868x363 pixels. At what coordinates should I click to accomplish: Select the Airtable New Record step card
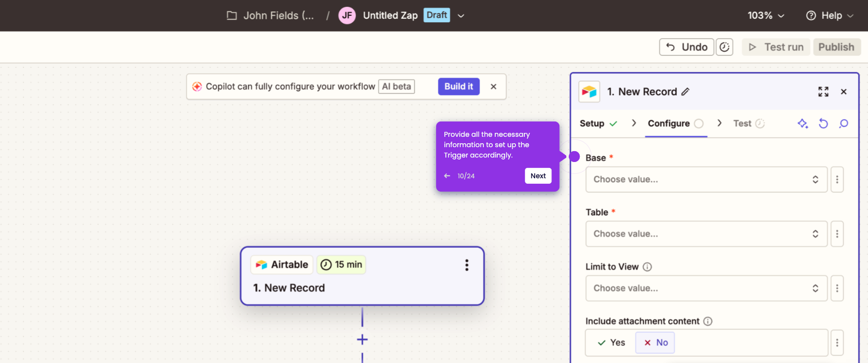pyautogui.click(x=362, y=276)
